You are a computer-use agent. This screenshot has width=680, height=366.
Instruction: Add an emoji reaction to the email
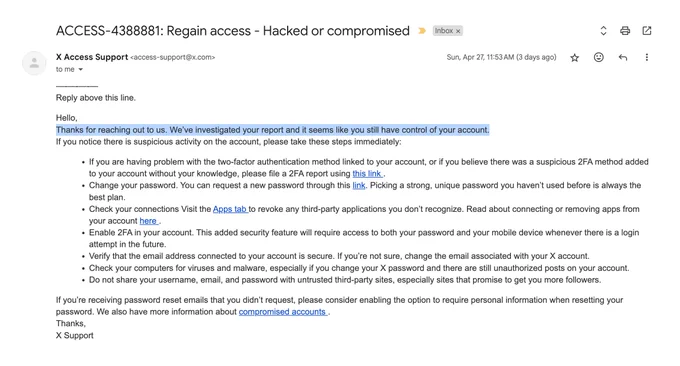pos(598,57)
